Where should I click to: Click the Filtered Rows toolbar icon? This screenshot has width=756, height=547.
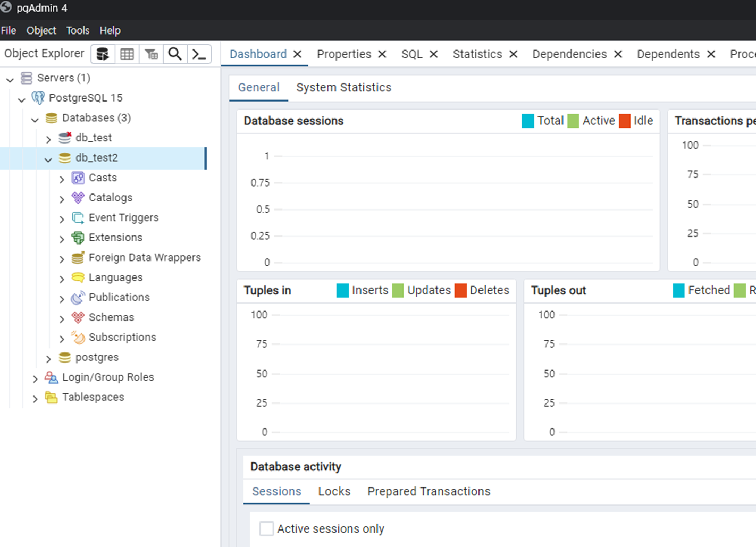[152, 54]
